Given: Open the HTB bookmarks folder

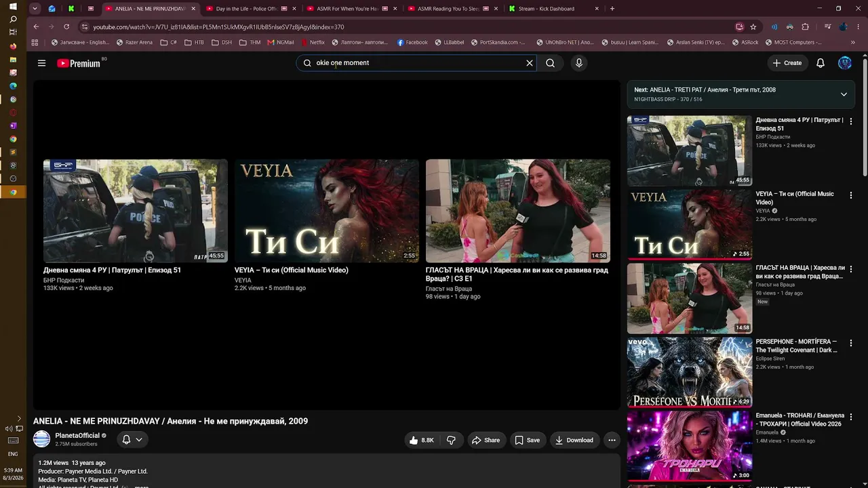Looking at the screenshot, I should point(194,42).
